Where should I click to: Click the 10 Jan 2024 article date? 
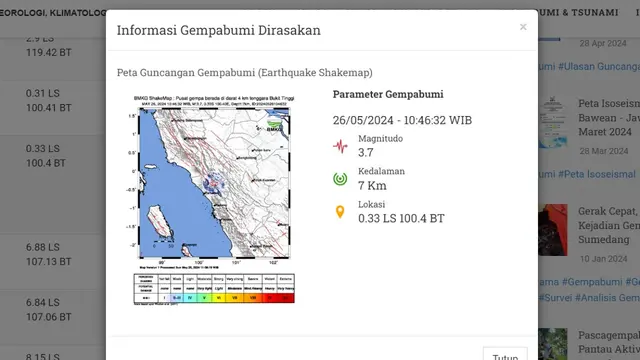603,259
